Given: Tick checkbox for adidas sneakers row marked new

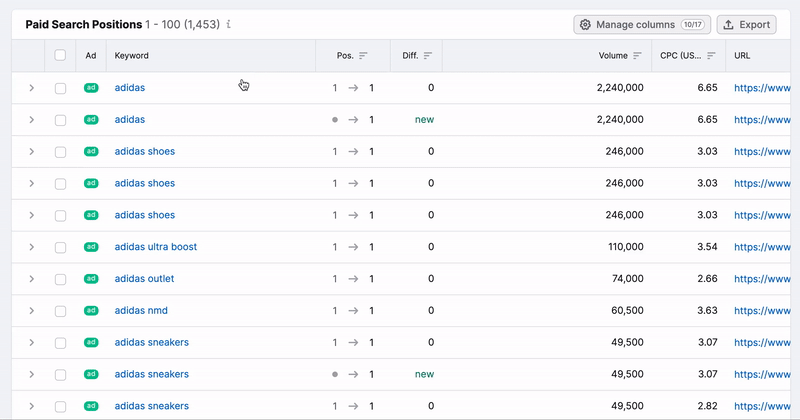Looking at the screenshot, I should point(60,375).
